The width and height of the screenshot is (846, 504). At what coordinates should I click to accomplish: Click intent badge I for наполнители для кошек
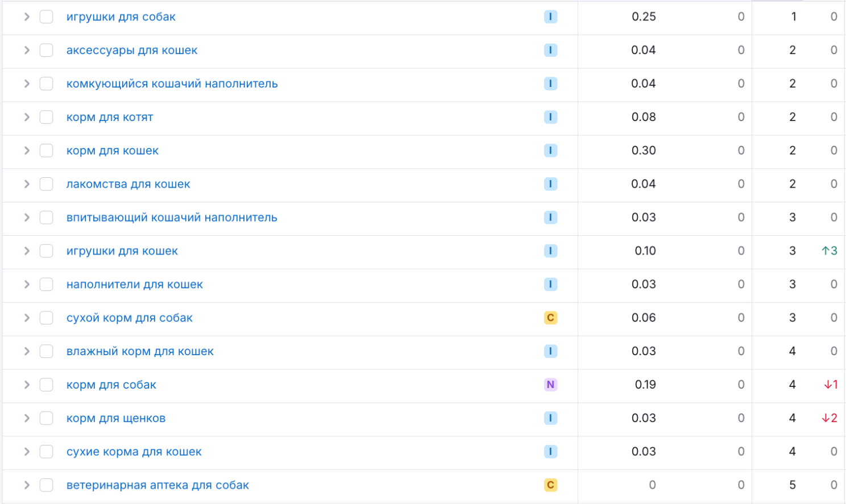click(x=550, y=285)
